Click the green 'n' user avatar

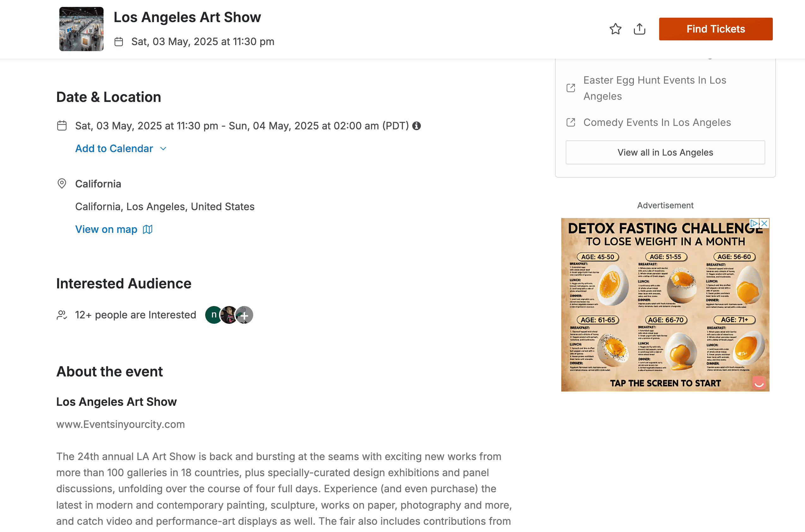pos(213,315)
